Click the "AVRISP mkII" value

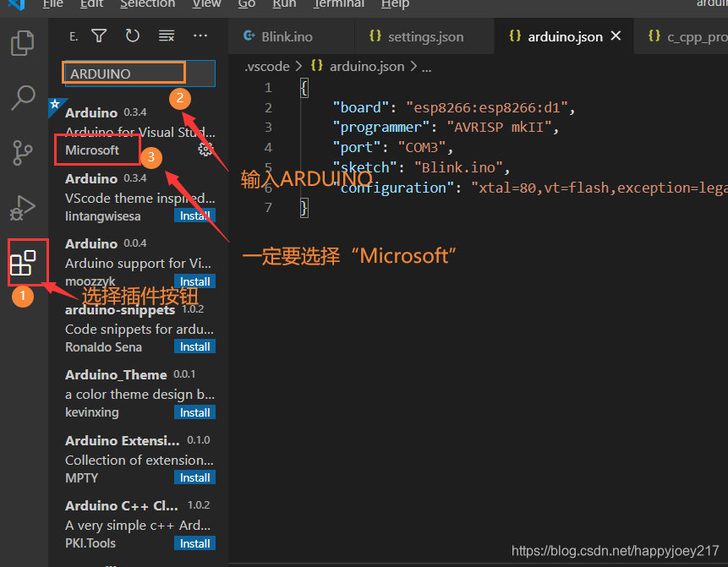(499, 127)
